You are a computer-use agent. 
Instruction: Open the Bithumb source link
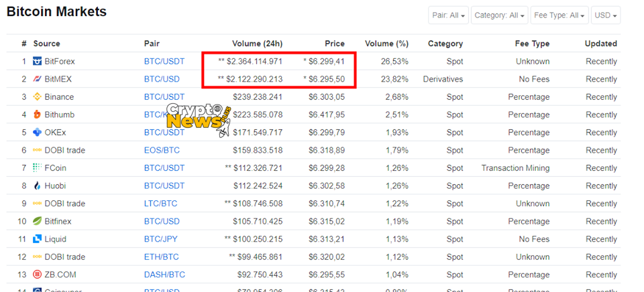pyautogui.click(x=60, y=115)
